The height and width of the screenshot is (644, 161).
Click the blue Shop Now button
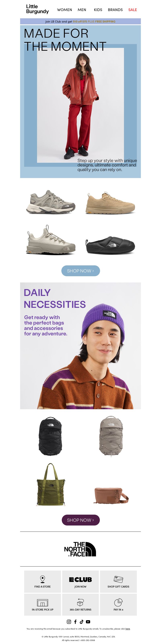pos(80,271)
